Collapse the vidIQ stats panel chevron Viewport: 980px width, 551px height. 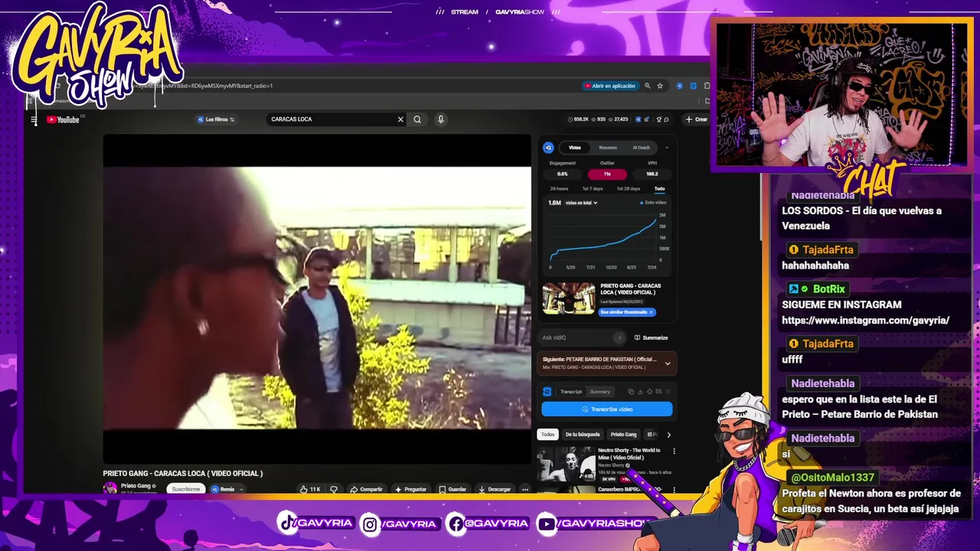[667, 148]
